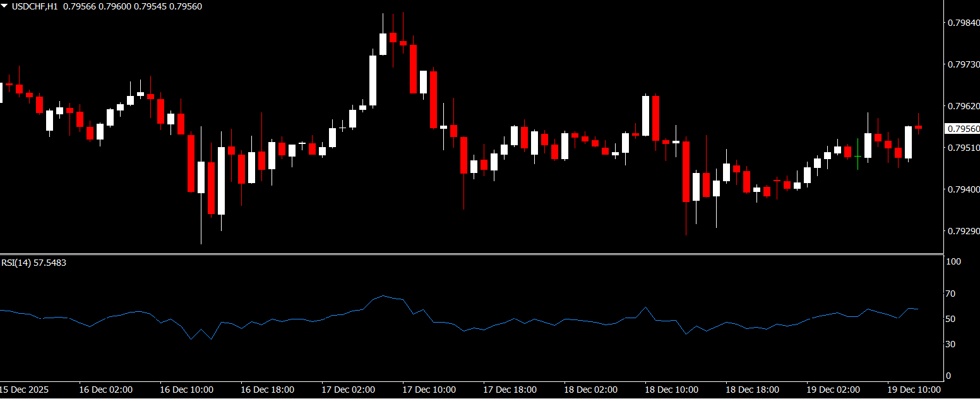Click the 17 Dec 10:00 time label
The width and height of the screenshot is (980, 399).
pyautogui.click(x=429, y=390)
